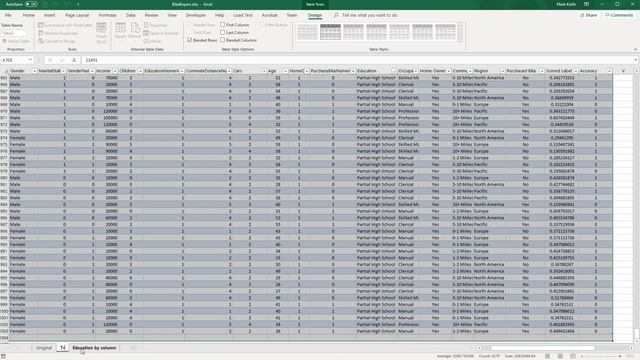The height and width of the screenshot is (360, 640).
Task: Enable the First Column checkbox
Action: coord(222,25)
